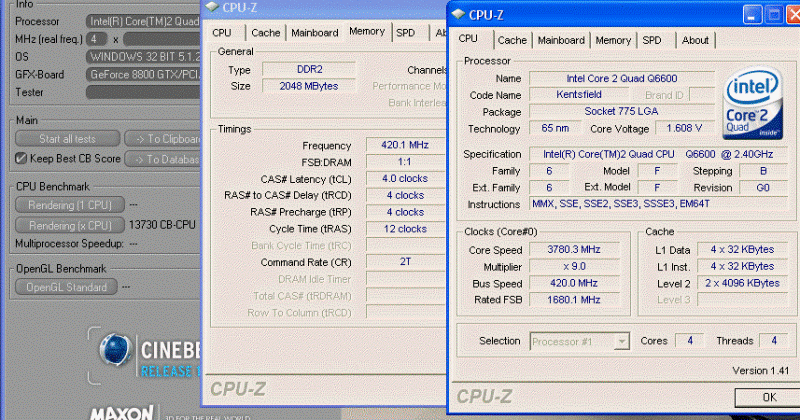Click Start all tests in Cinebench

pos(67,139)
